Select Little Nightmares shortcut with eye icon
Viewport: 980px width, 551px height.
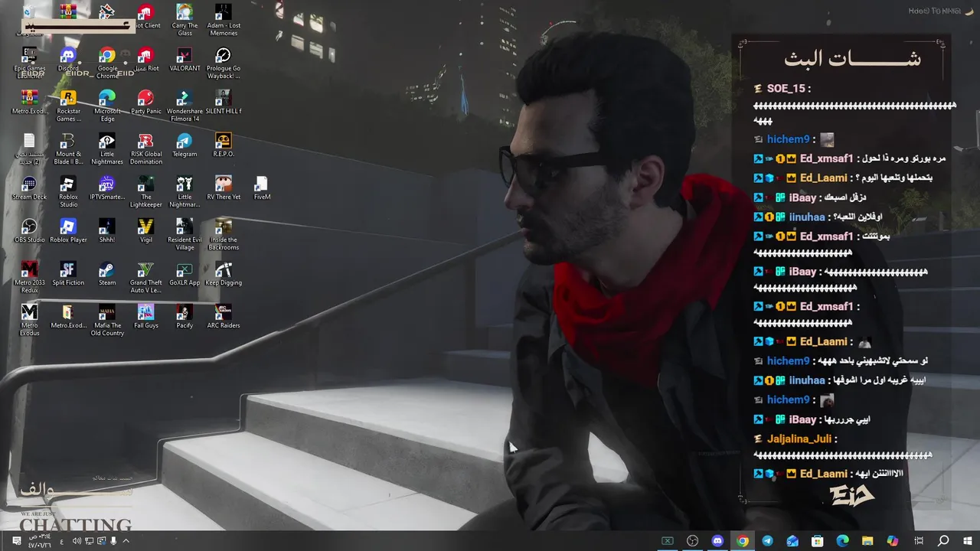[107, 148]
